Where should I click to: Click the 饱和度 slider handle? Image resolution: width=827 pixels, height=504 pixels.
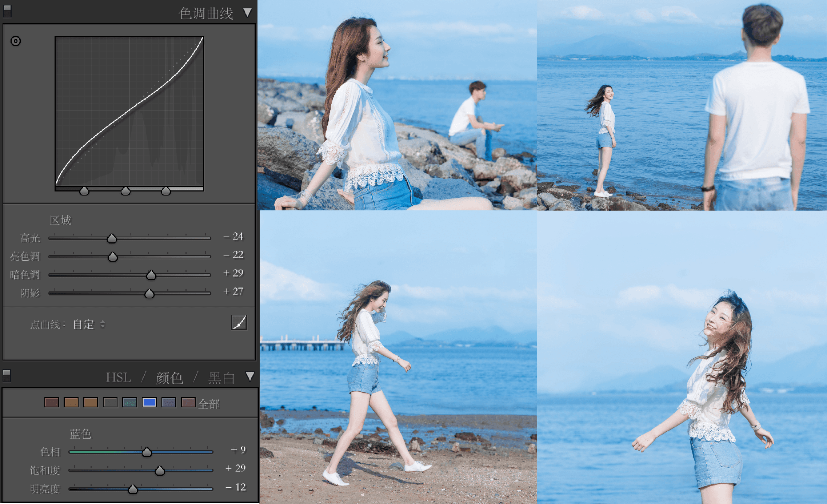tap(160, 471)
